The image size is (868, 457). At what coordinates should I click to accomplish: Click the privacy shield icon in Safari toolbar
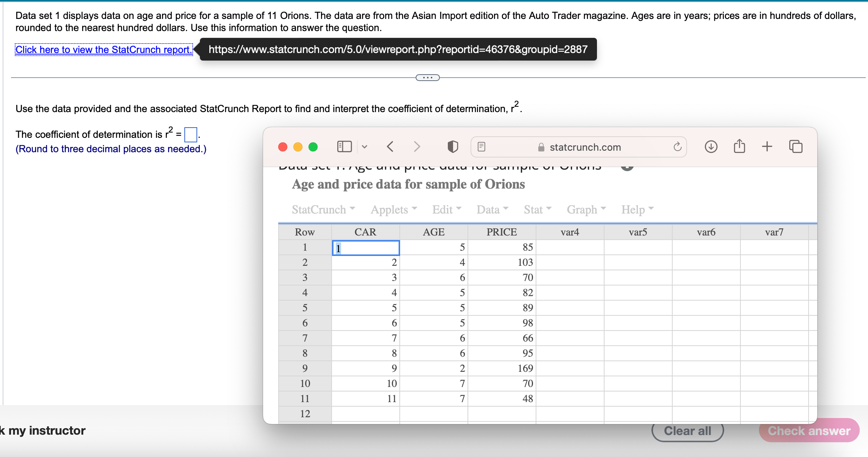point(452,147)
